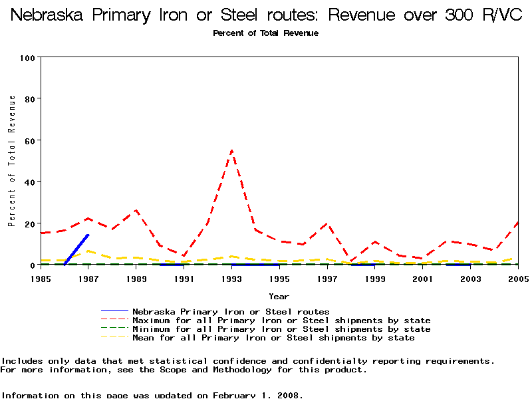This screenshot has height=399, width=532.
Task: Select the 'Minimum for all Primary' legend label
Action: click(x=281, y=329)
